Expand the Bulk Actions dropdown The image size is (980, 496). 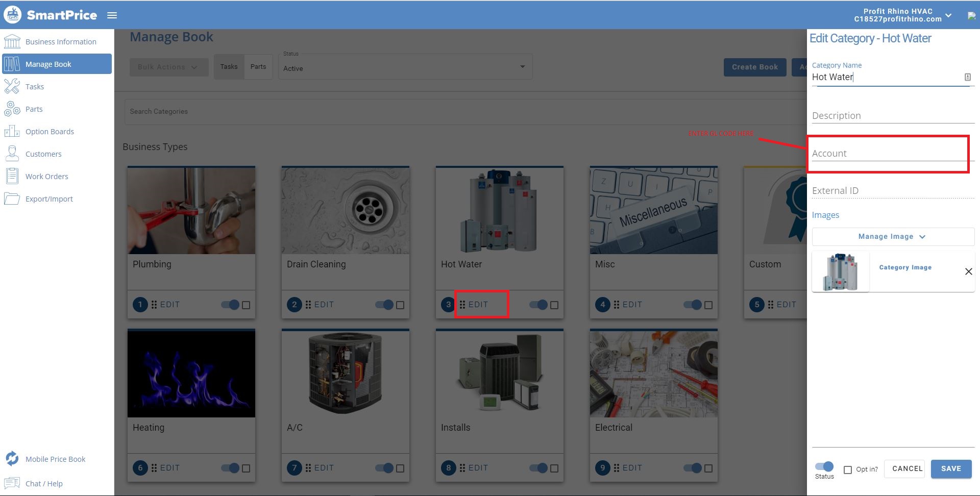click(168, 67)
